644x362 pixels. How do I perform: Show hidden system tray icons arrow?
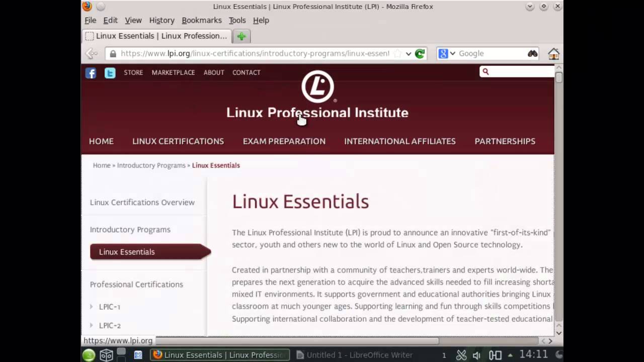click(510, 355)
